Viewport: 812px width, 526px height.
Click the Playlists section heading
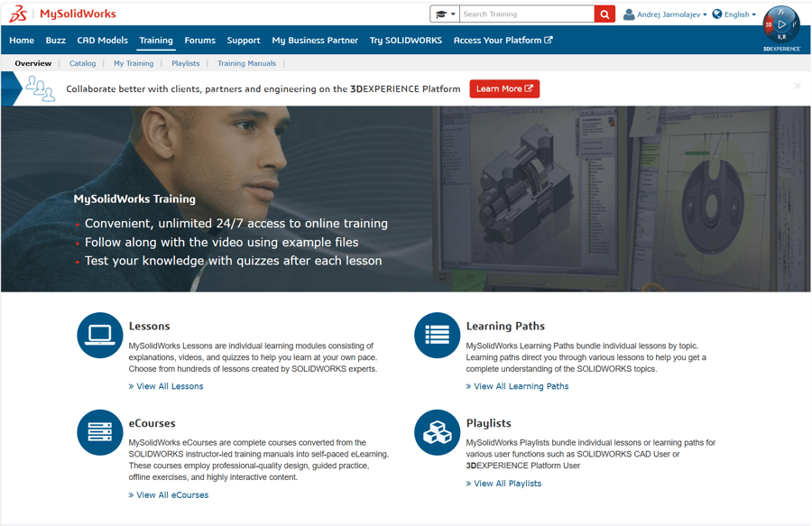(488, 423)
